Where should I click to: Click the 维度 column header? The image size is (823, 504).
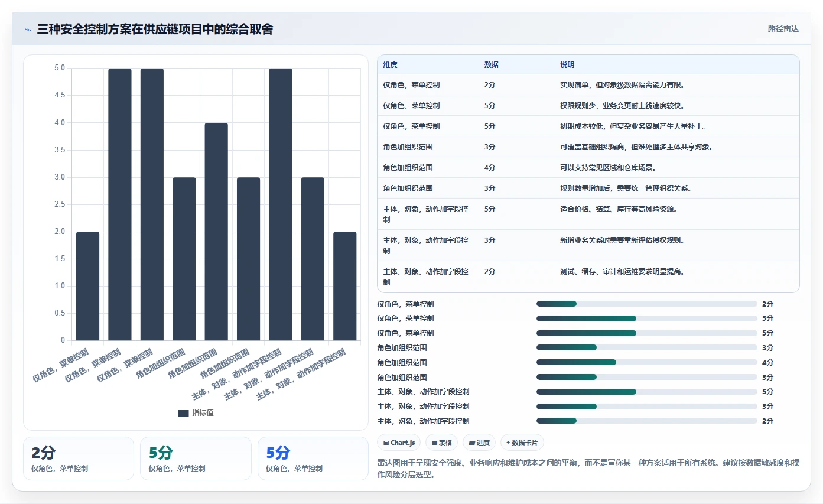click(390, 65)
